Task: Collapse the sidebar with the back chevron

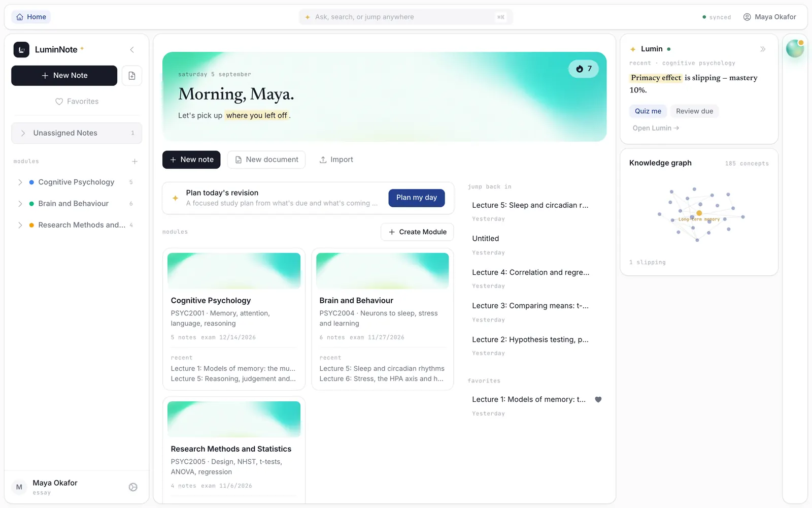Action: (x=132, y=50)
